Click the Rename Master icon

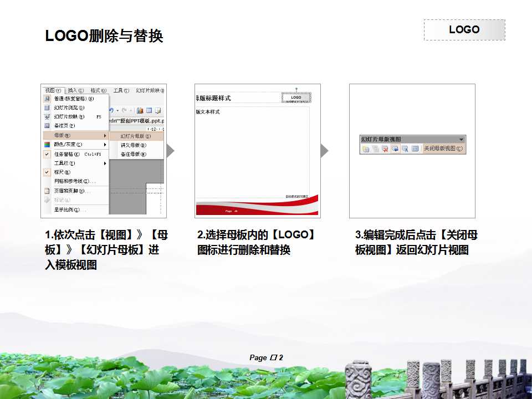(x=405, y=149)
